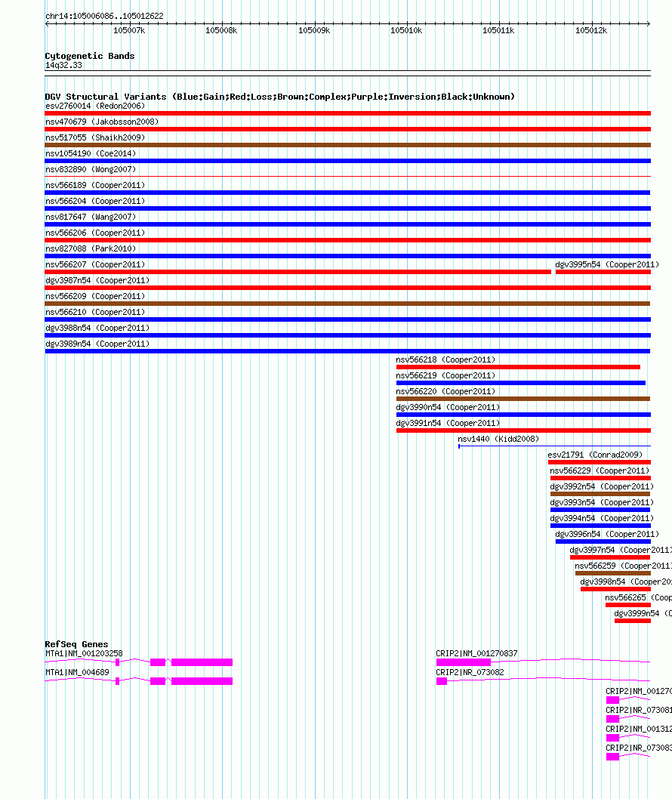
Task: Open esv21791 (Conrad2009) label
Action: 595,455
